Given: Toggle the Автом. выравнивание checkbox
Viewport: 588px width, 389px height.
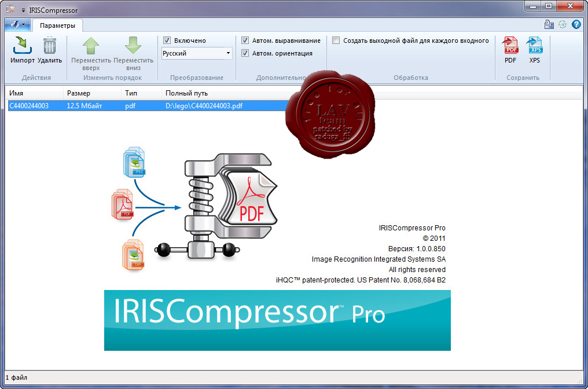Looking at the screenshot, I should tap(245, 40).
